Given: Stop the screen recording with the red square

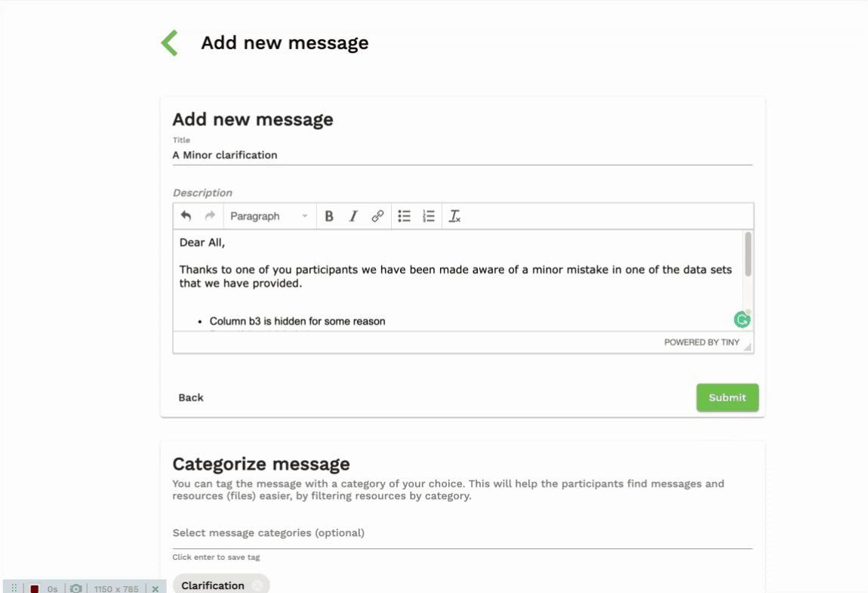Looking at the screenshot, I should tap(35, 588).
